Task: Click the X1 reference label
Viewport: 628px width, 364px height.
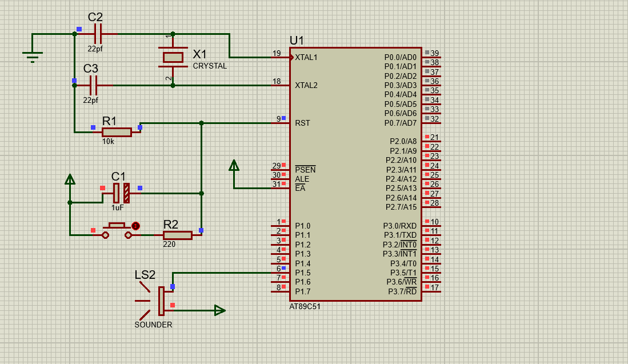Action: tap(200, 54)
